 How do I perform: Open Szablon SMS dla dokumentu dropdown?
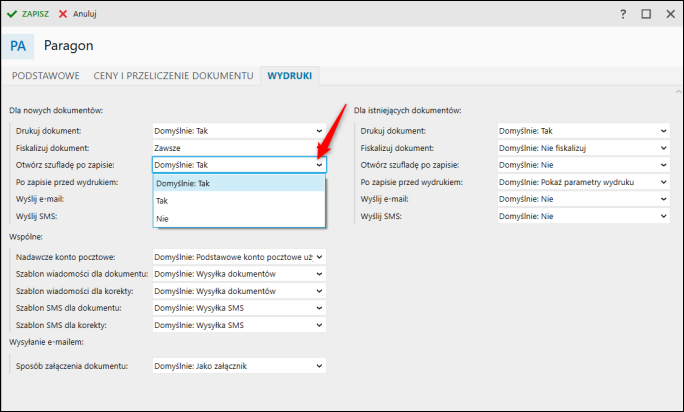(239, 308)
